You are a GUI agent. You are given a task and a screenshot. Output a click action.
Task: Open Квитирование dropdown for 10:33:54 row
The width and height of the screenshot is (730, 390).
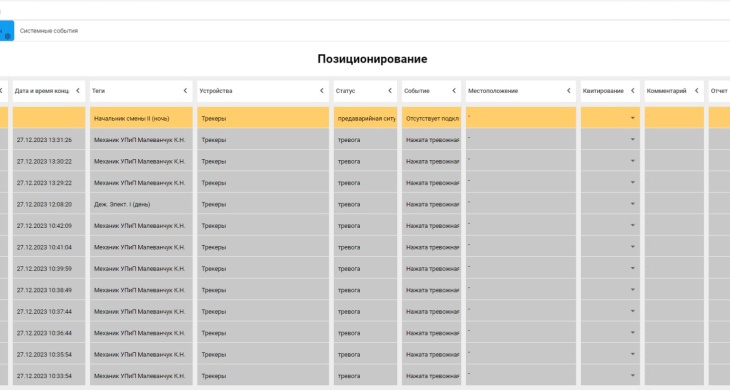632,375
